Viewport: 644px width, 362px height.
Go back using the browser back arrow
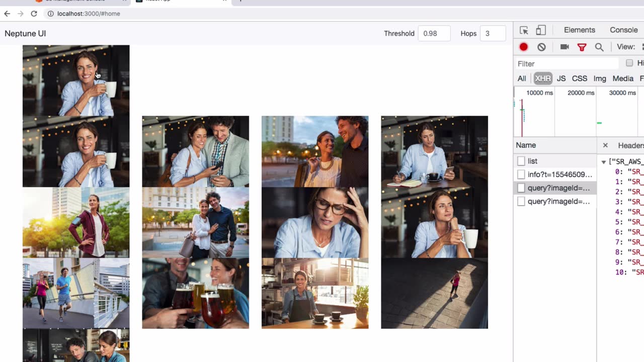pos(7,14)
